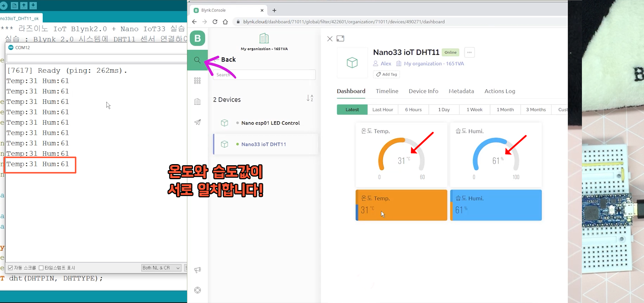Click the orange Temp. label widget

tap(401, 205)
